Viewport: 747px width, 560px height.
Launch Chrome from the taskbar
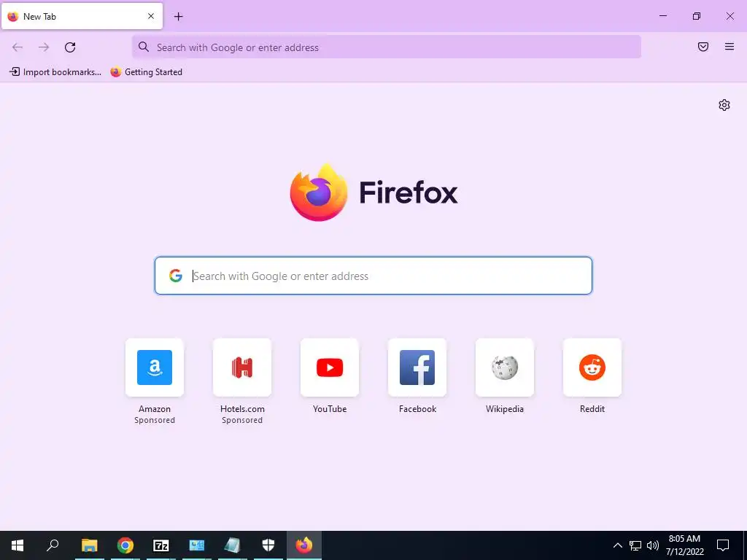click(125, 545)
